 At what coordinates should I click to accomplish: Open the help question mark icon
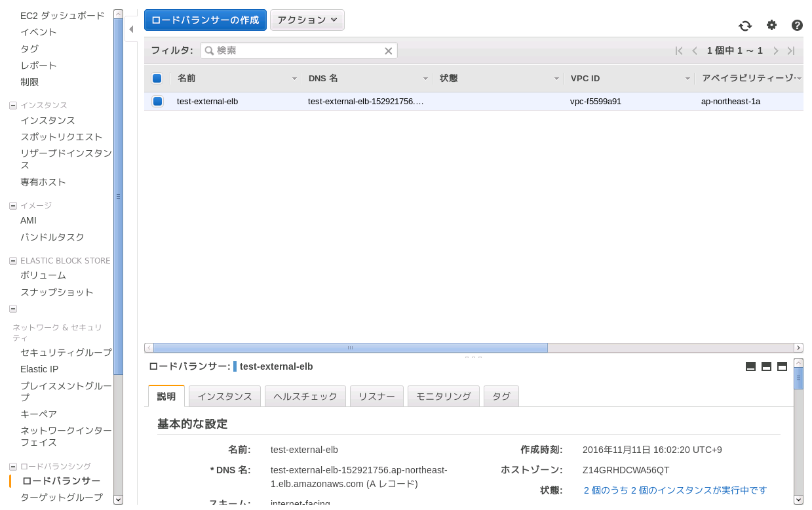coord(797,26)
